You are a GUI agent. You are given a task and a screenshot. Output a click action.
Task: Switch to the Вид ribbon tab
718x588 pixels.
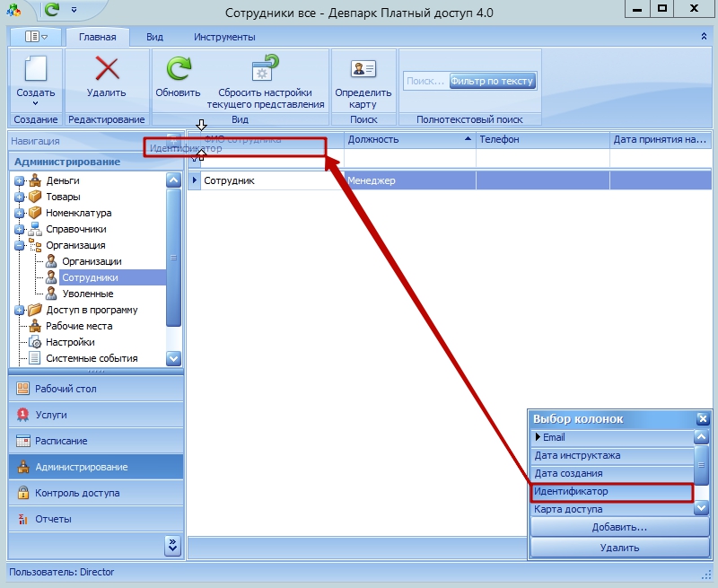154,37
